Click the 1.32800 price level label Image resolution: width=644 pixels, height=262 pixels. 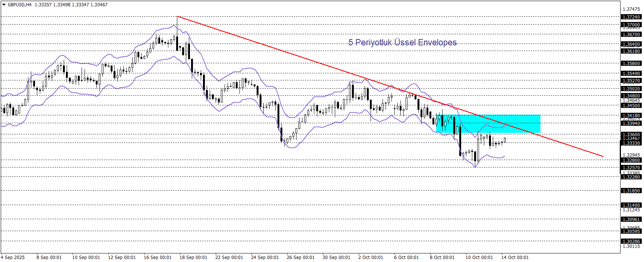(x=631, y=160)
